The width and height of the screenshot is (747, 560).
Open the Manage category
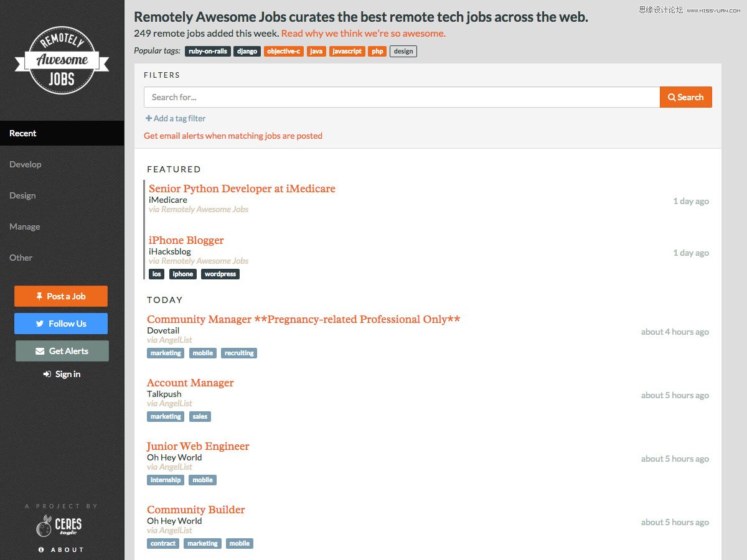coord(25,226)
